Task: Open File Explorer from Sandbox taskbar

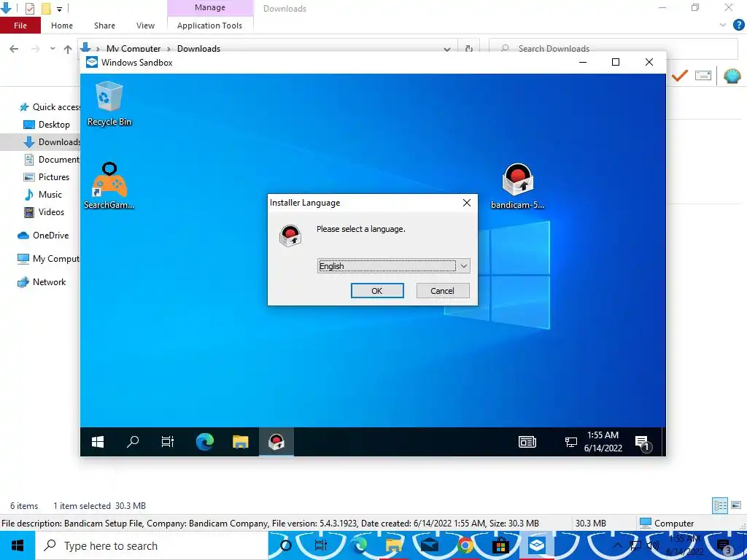Action: pyautogui.click(x=241, y=442)
